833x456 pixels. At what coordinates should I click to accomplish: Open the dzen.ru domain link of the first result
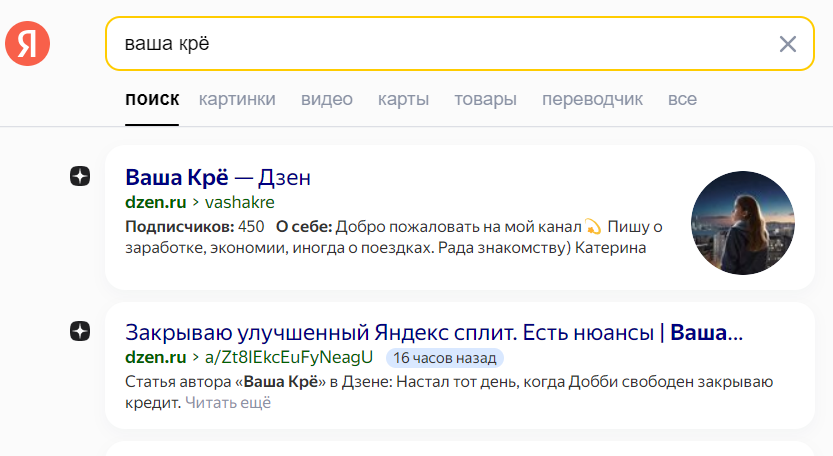point(156,202)
